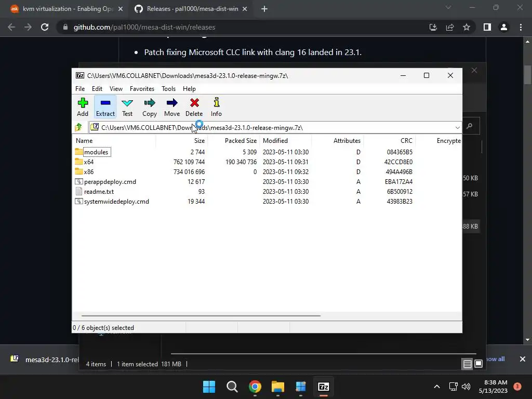Screen dimensions: 532x399
Task: Click Chrome icon in taskbar
Action: tap(255, 387)
